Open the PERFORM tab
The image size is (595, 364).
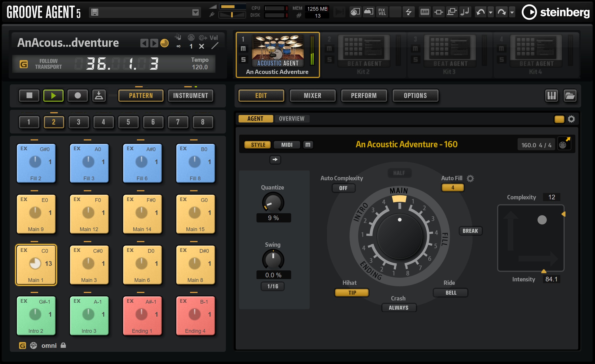tap(364, 96)
